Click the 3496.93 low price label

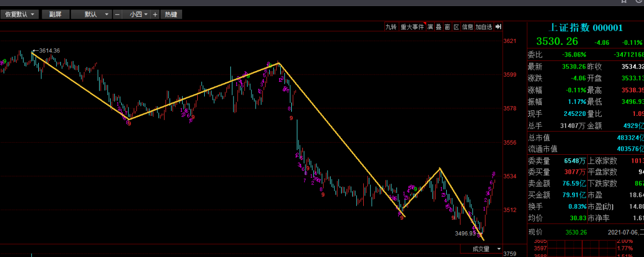click(x=465, y=233)
